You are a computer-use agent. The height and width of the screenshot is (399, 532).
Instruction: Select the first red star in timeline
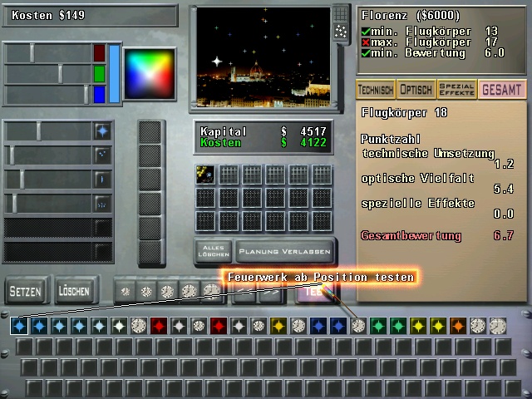pos(159,326)
